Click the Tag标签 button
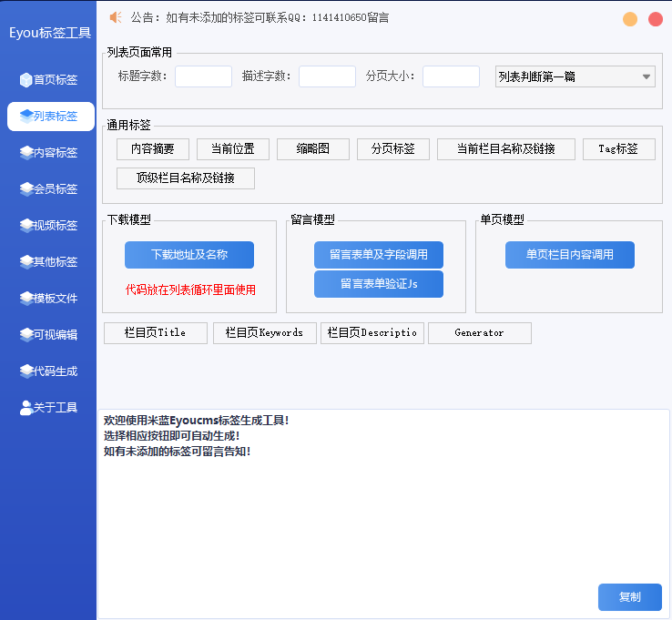Screen dimensions: 672x620 pos(619,149)
